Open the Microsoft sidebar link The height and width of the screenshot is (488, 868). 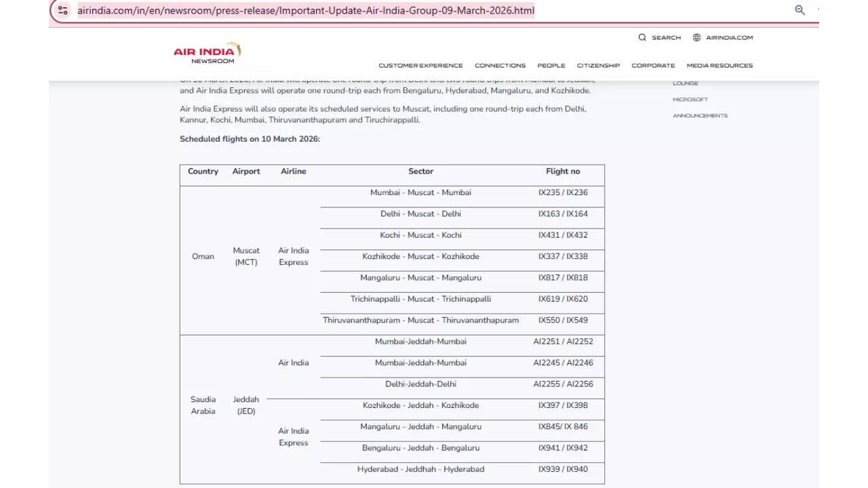click(690, 100)
